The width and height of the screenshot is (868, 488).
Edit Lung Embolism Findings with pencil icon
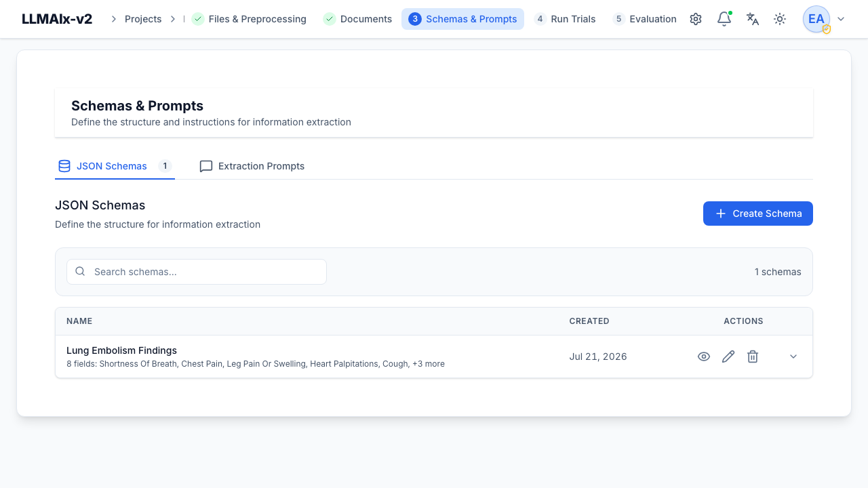click(x=728, y=357)
